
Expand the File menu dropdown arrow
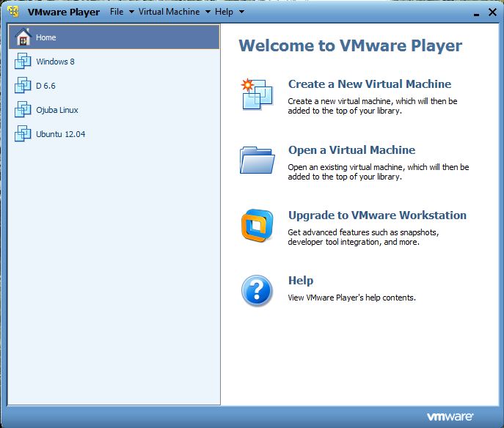click(131, 12)
